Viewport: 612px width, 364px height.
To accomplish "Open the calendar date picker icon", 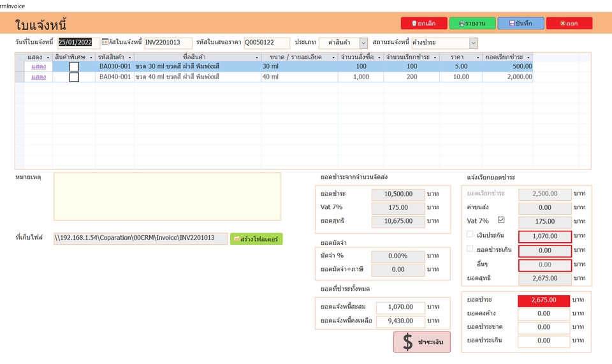I will (x=105, y=41).
